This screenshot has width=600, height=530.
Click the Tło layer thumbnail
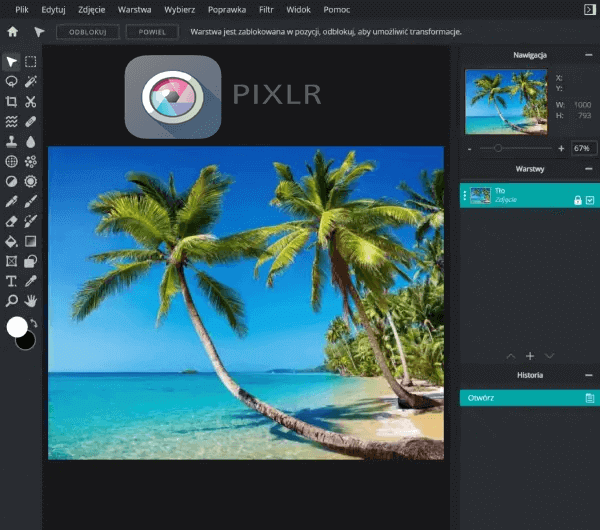click(480, 196)
